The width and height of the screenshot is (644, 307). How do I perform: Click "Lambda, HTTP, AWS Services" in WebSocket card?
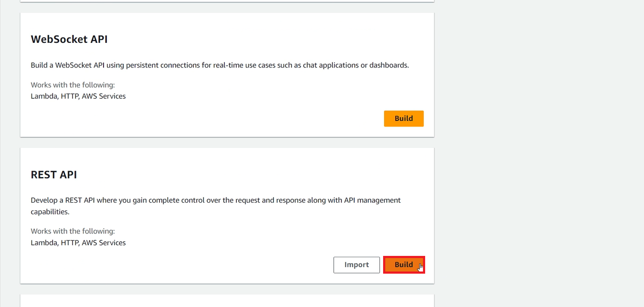click(x=78, y=96)
